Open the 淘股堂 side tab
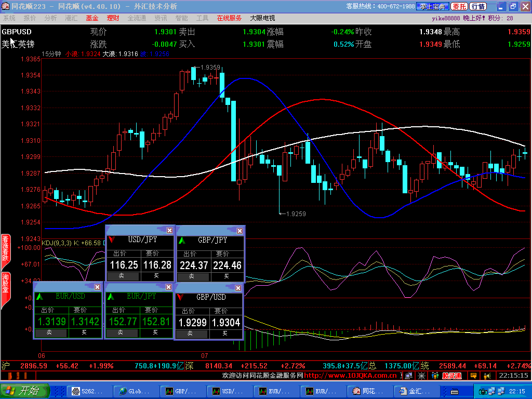 [x=5, y=289]
